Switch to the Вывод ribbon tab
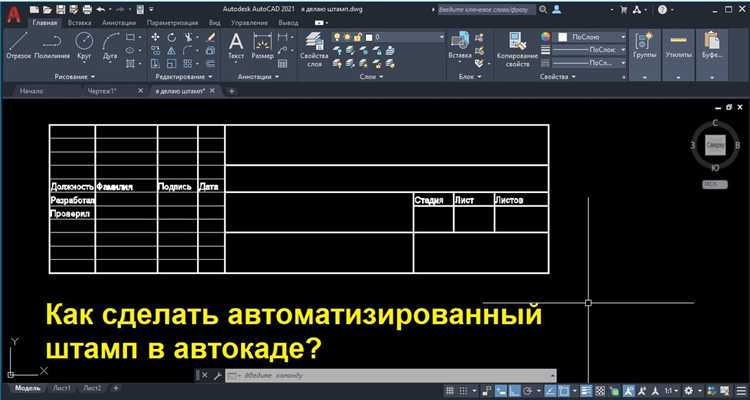The width and height of the screenshot is (750, 400). (288, 22)
